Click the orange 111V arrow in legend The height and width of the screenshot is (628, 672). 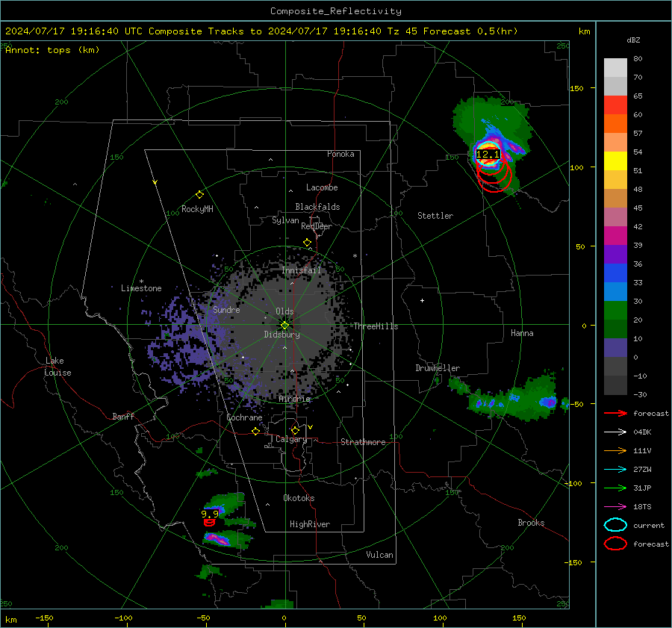[615, 450]
